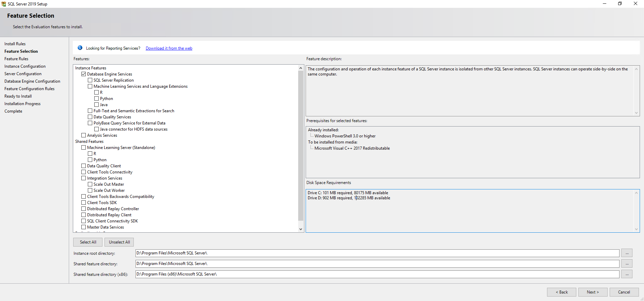644x301 pixels.
Task: Open 'Download it from the web' link
Action: click(169, 48)
